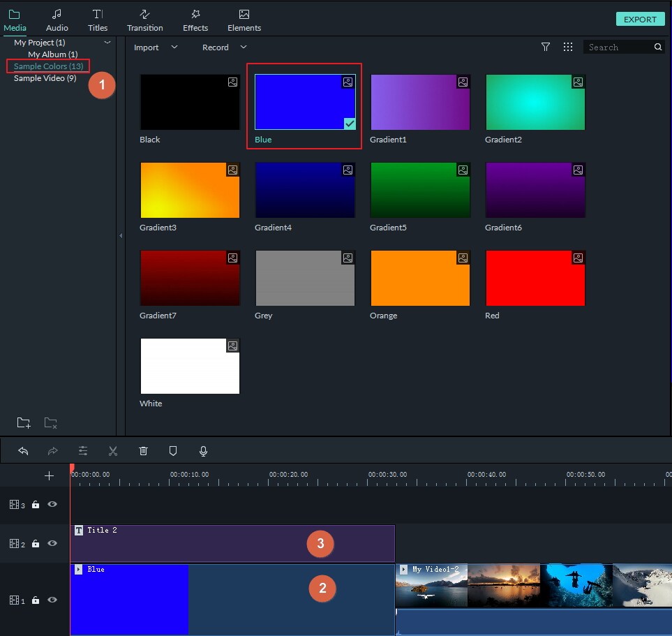This screenshot has width=672, height=636.
Task: Select the Grey color swatch
Action: coord(305,278)
